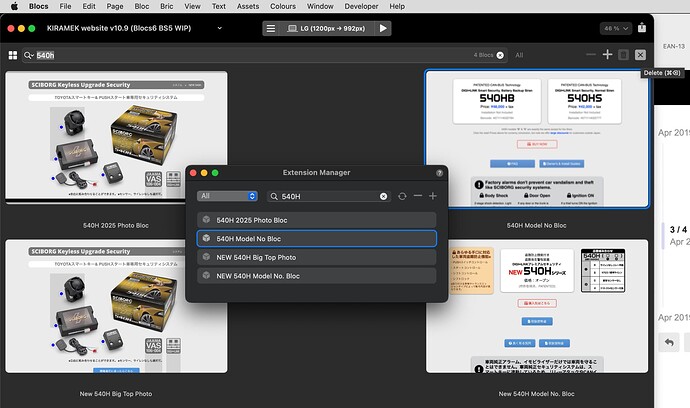Image resolution: width=690 pixels, height=408 pixels.
Task: Open the Bric menu
Action: pos(166,6)
